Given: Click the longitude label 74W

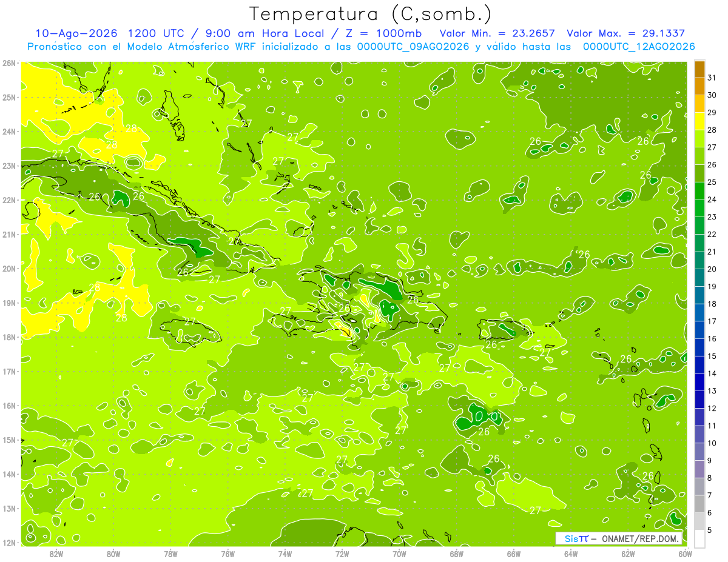Looking at the screenshot, I should pyautogui.click(x=285, y=554).
